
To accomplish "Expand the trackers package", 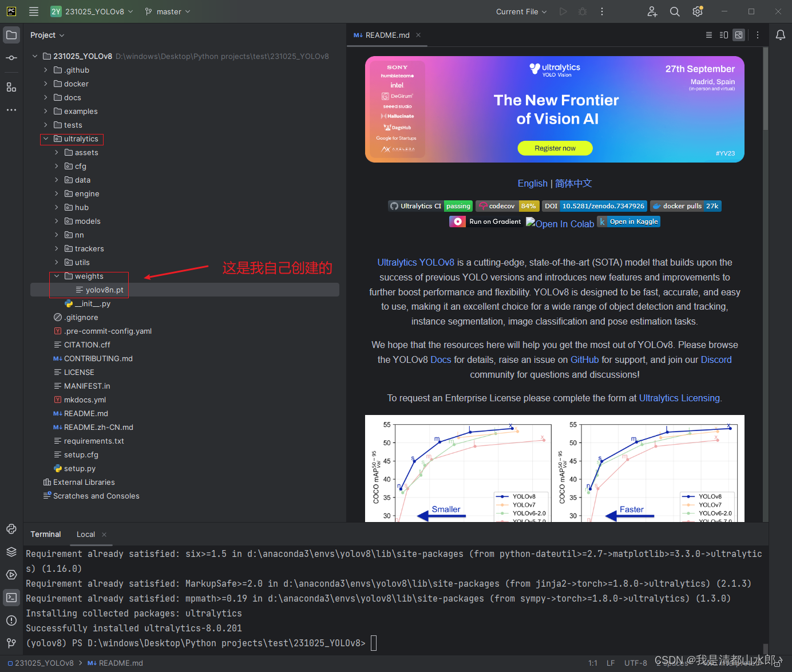I will point(57,248).
